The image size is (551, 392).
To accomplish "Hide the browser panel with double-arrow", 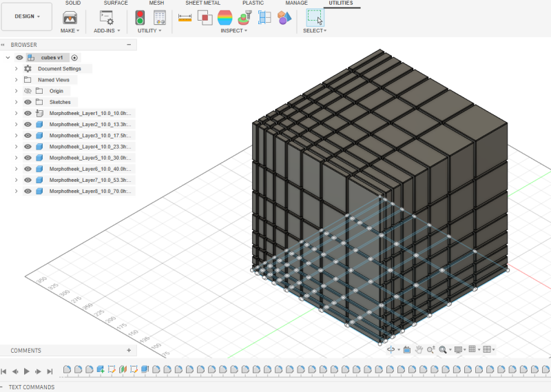I will 3,45.
